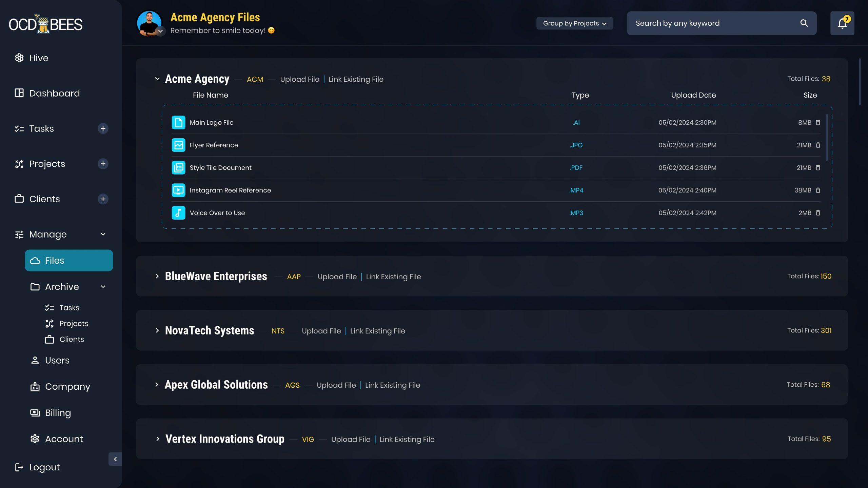Click the Search by any keyword field
Image resolution: width=868 pixels, height=488 pixels.
point(712,23)
